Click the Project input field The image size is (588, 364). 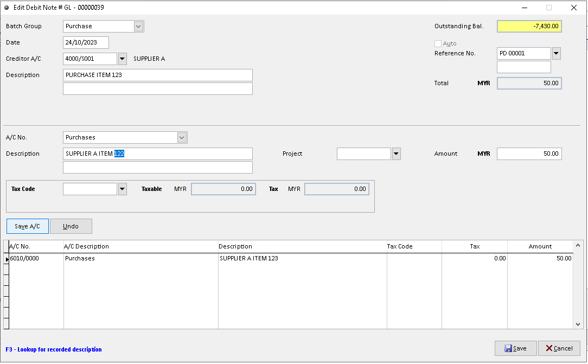point(364,154)
